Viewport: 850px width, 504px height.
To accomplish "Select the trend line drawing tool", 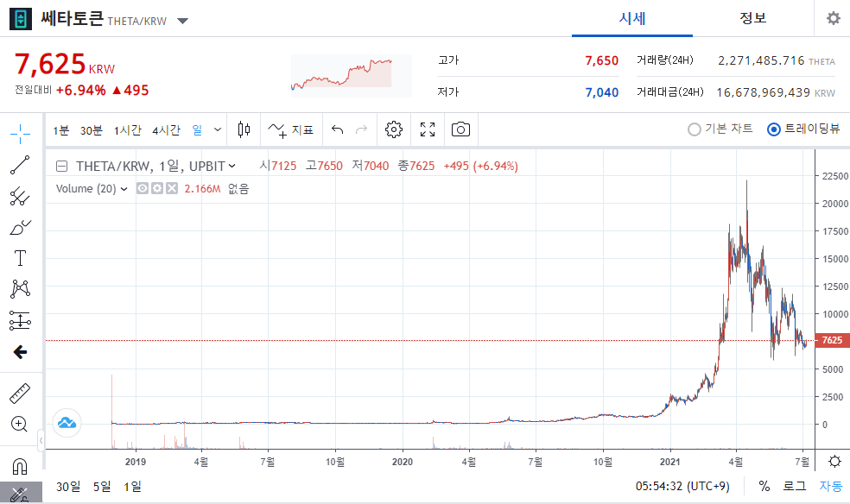I will pos(20,165).
